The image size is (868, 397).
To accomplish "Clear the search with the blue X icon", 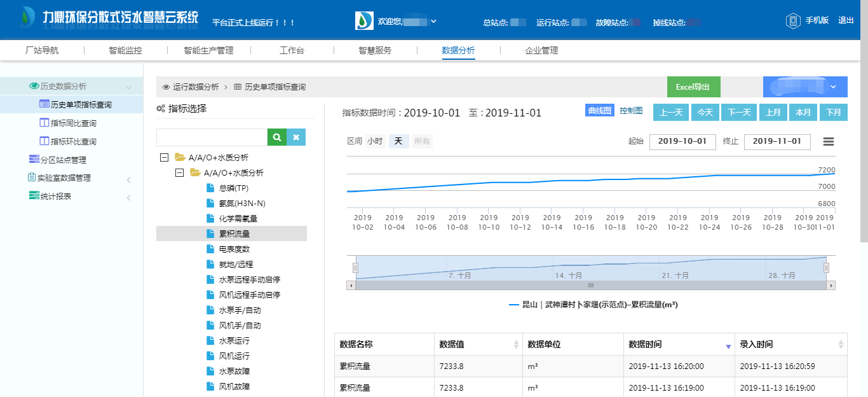I will pyautogui.click(x=297, y=137).
